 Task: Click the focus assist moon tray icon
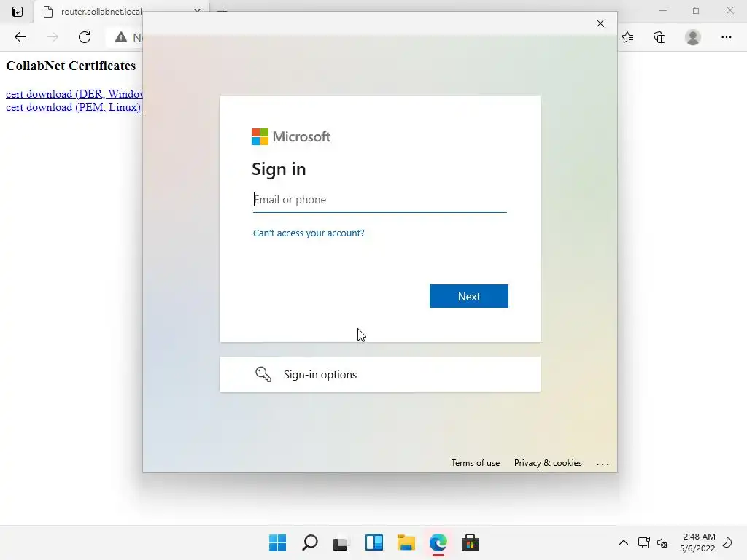727,542
